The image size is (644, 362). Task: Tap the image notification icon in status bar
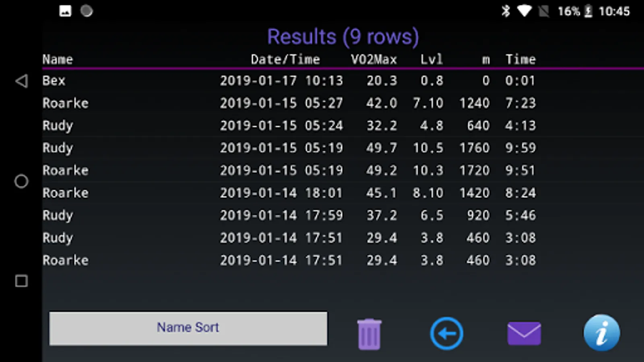(x=65, y=11)
